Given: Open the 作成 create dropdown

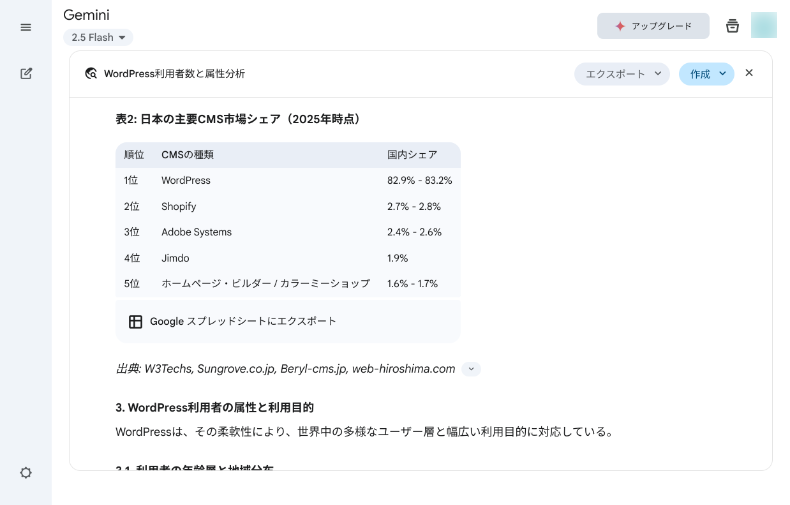Looking at the screenshot, I should click(x=706, y=74).
